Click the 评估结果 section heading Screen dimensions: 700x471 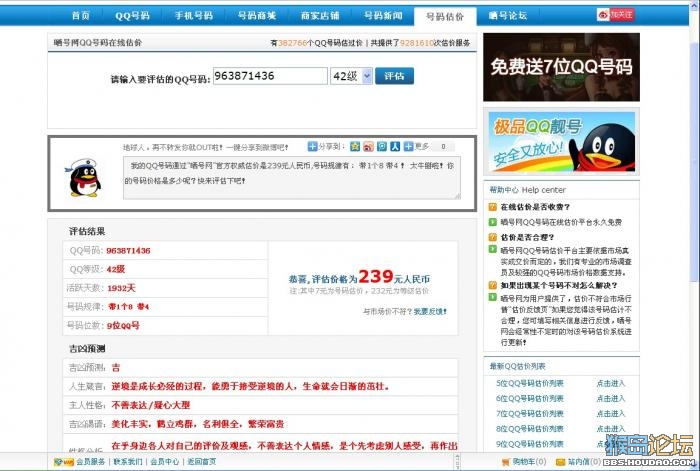click(87, 231)
